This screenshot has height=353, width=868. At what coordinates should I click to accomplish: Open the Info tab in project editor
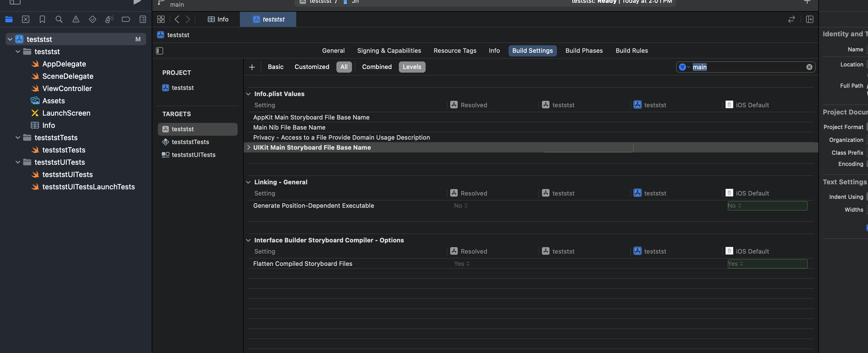pos(494,51)
